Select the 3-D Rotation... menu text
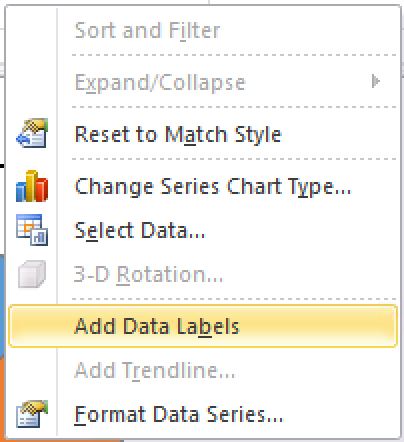404x442 pixels. point(148,274)
